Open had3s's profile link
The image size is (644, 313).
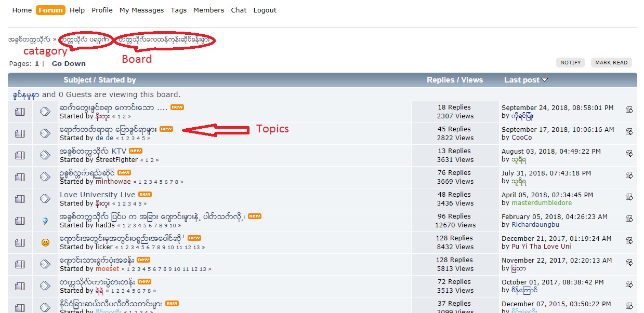(x=106, y=225)
